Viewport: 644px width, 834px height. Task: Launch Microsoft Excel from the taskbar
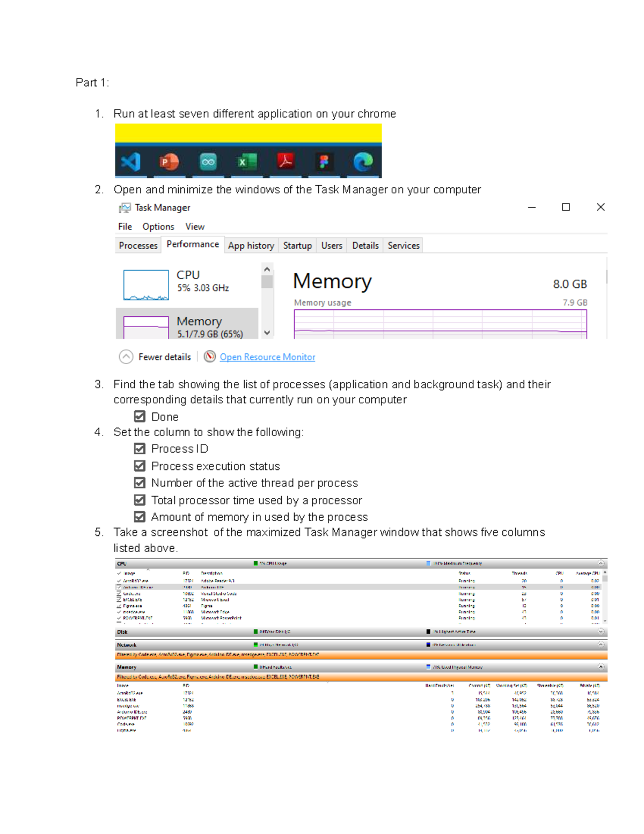click(247, 161)
